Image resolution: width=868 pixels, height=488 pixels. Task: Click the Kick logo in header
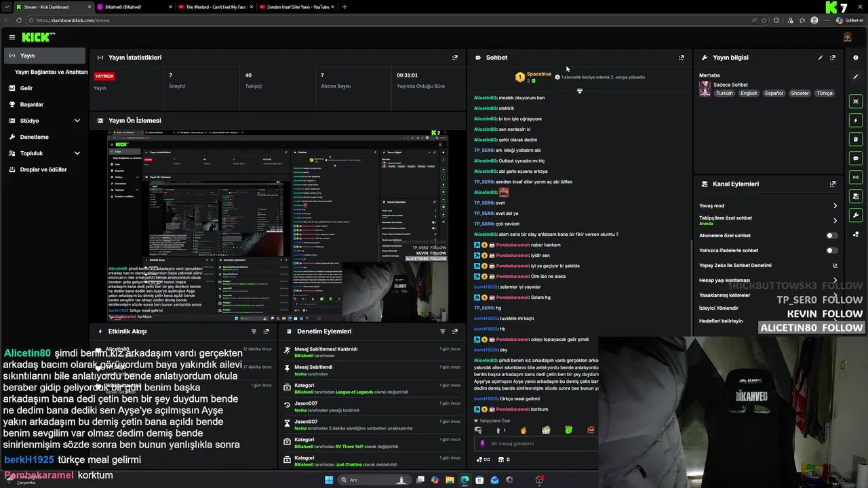pos(35,37)
